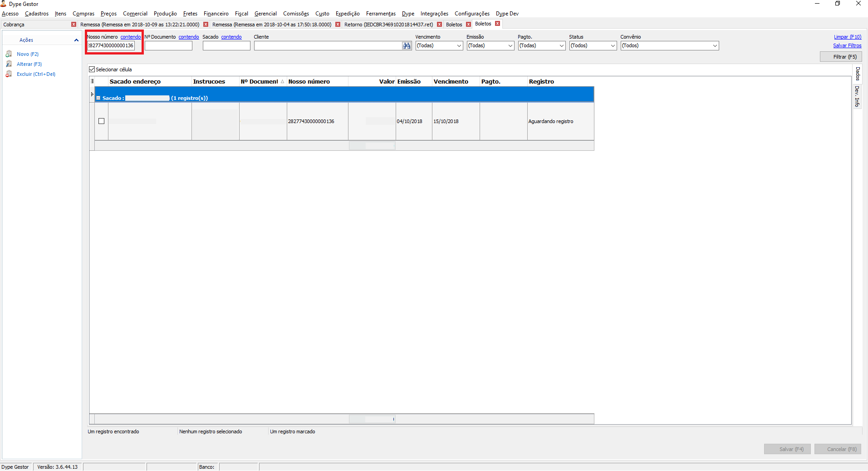Viewport: 868px width, 471px height.
Task: Change Nosso número 'contendo' filter mode
Action: 131,37
